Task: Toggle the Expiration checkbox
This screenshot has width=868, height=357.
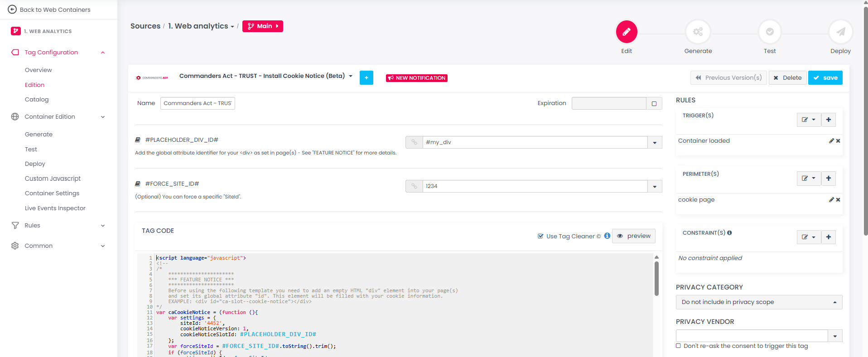Action: point(654,104)
